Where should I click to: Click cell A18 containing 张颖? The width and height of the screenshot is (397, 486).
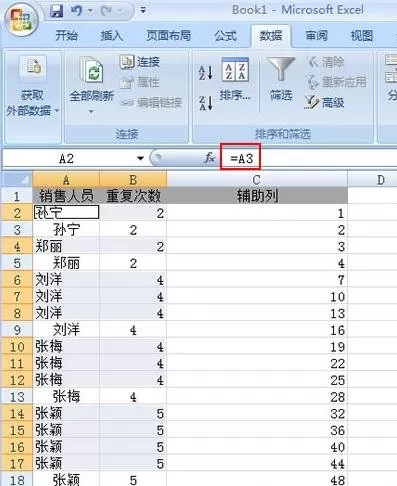pos(66,479)
